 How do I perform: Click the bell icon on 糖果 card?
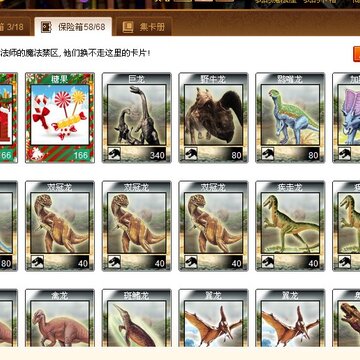coord(37,154)
